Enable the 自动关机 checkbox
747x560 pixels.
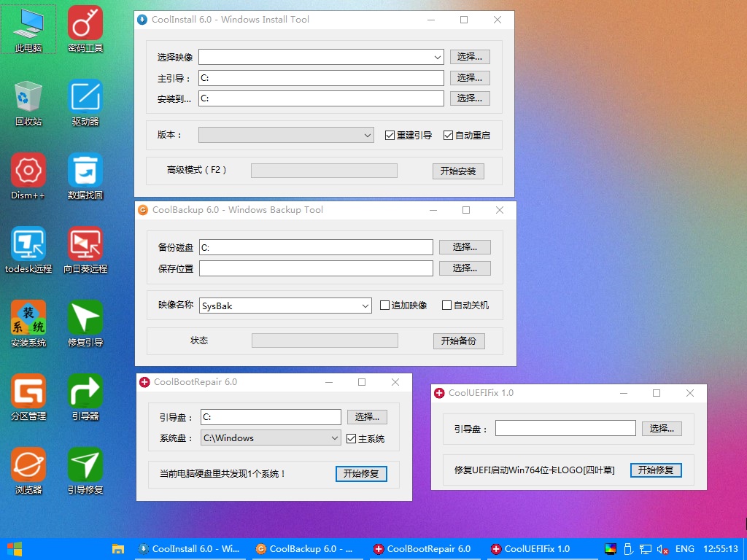click(x=447, y=306)
